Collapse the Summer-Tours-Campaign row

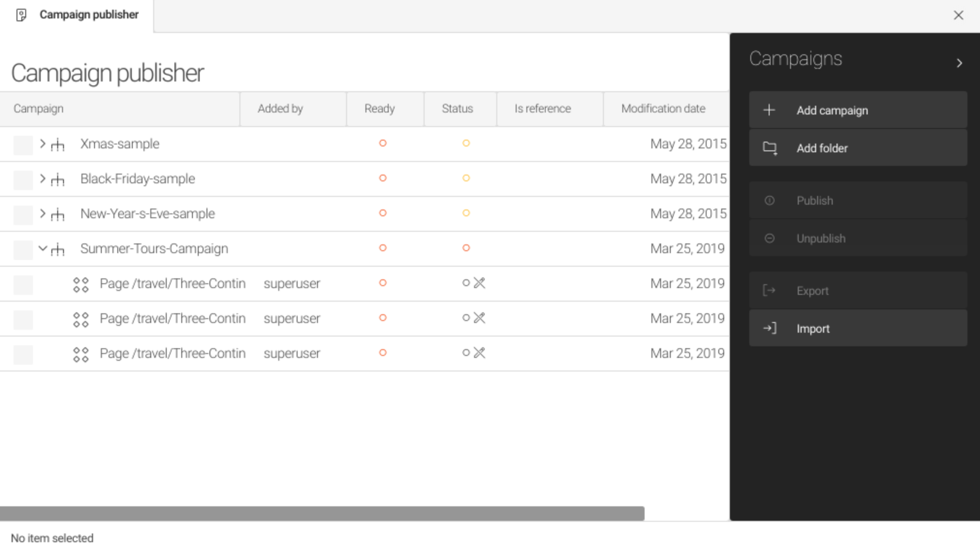[43, 248]
